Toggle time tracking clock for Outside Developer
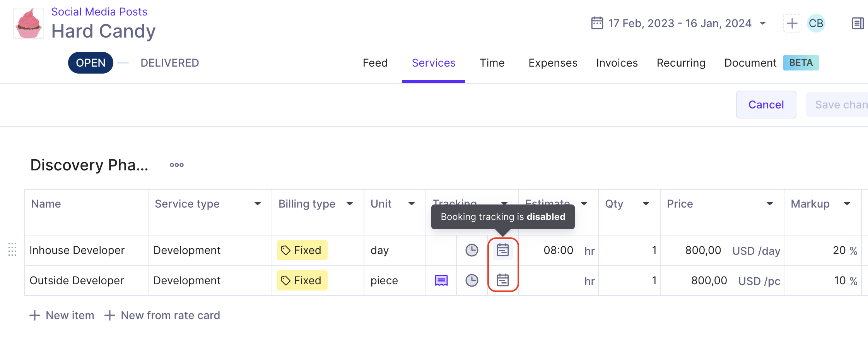 (x=472, y=280)
